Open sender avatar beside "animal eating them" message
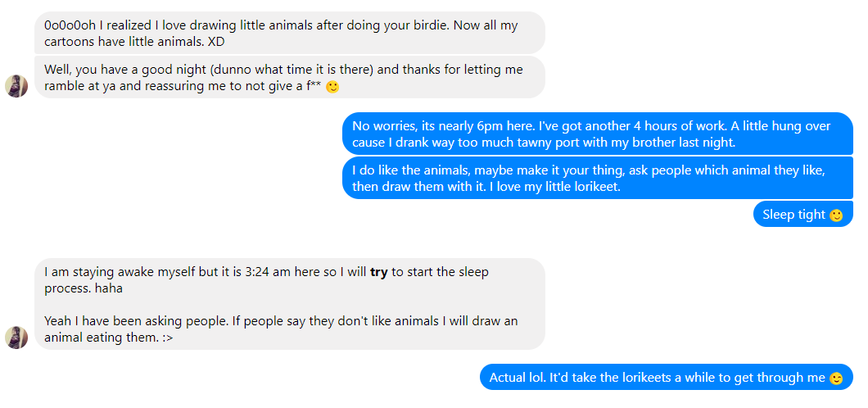 pyautogui.click(x=16, y=337)
